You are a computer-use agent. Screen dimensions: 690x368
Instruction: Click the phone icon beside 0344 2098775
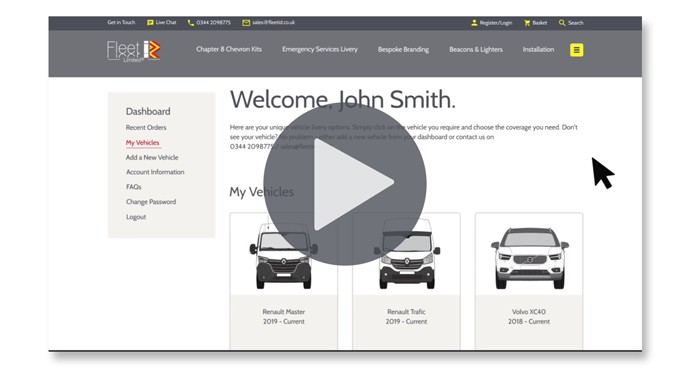tap(191, 22)
